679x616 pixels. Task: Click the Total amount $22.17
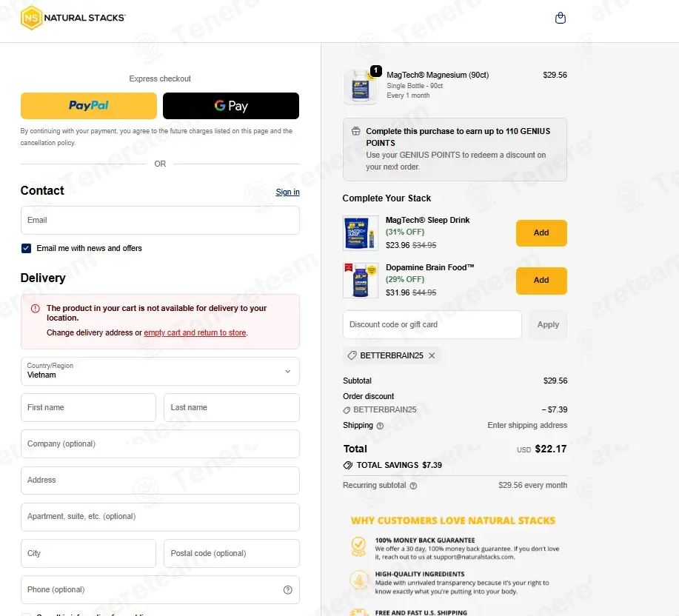(x=550, y=449)
